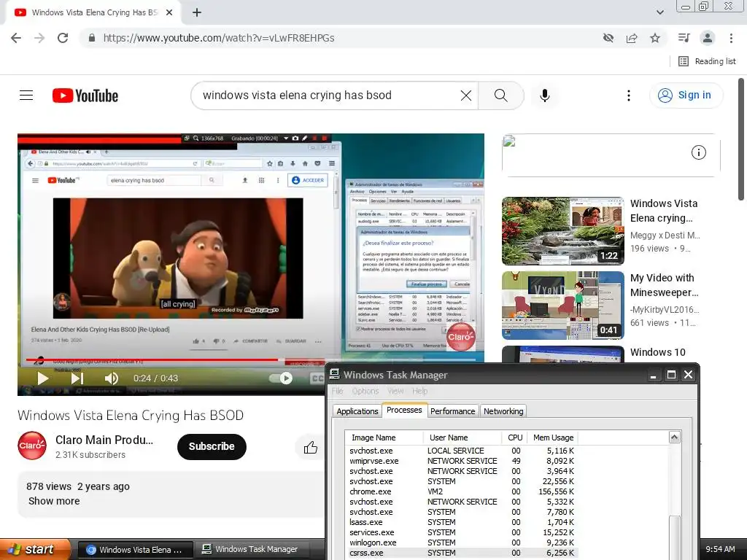Screen dimensions: 747x560
Task: Open the media controls icon
Action: tap(684, 38)
